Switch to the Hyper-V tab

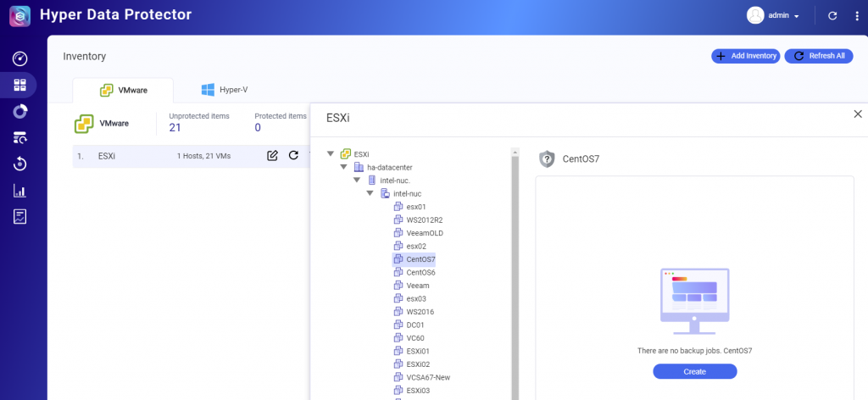point(224,90)
